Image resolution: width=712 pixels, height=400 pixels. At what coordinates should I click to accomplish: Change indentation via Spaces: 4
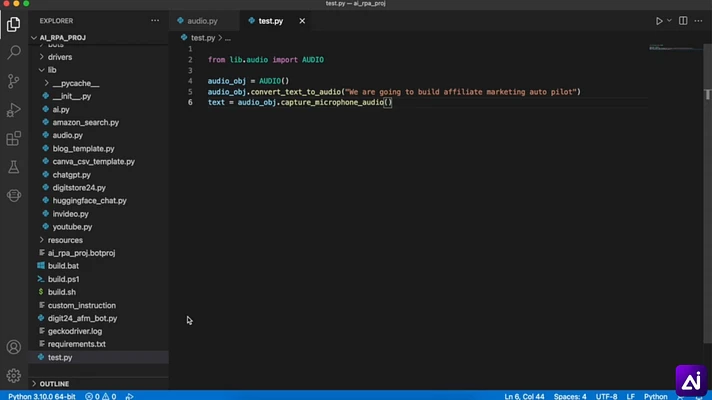(x=570, y=396)
